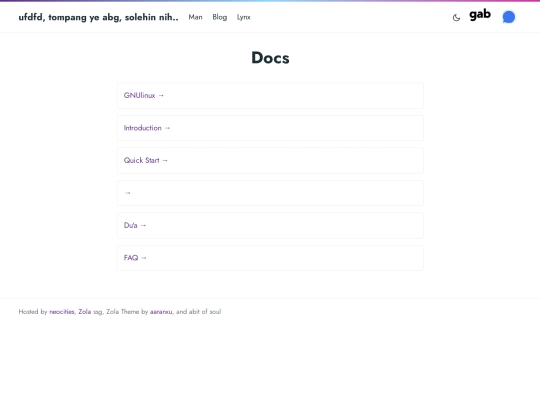Visit the Zola footer link
This screenshot has height=405, width=540.
tap(85, 312)
